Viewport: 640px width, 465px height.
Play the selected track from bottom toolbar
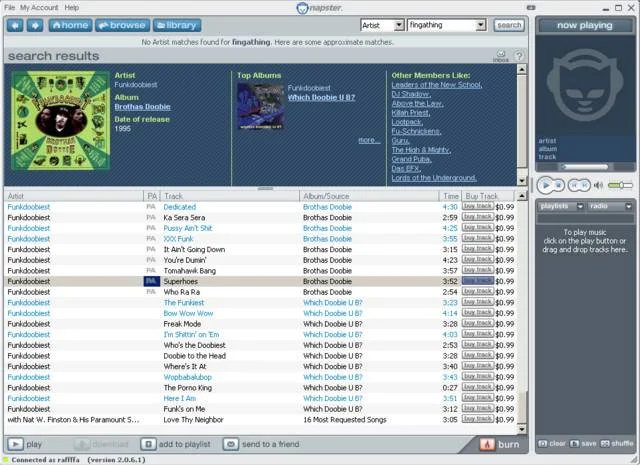click(25, 444)
